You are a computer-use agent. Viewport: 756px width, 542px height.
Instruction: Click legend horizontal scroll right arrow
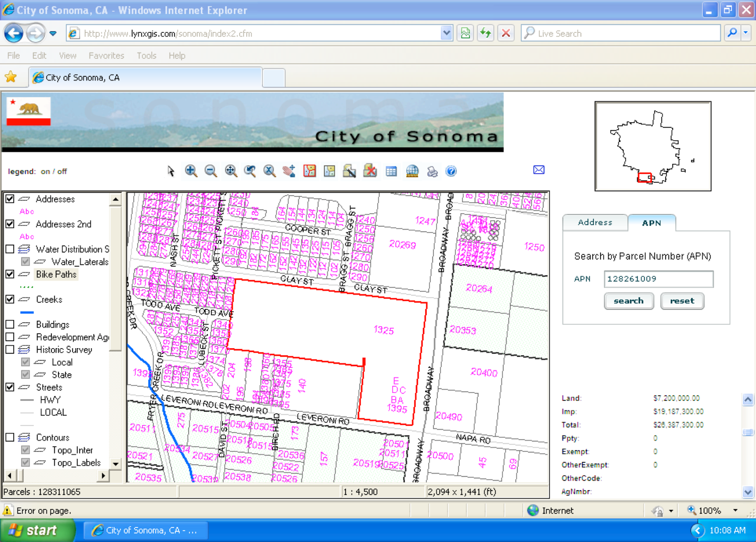(x=103, y=475)
